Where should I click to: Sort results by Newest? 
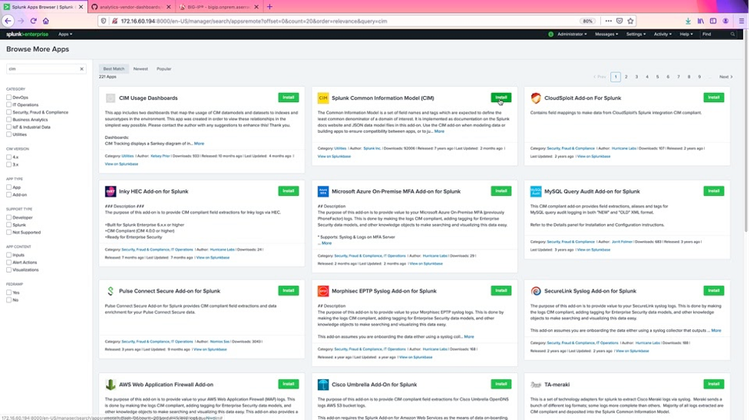140,69
